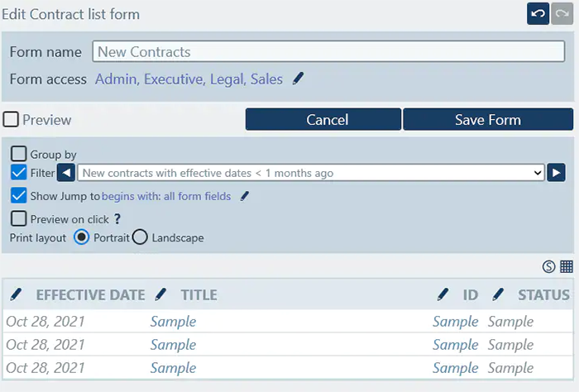Click the undo arrow icon
The height and width of the screenshot is (392, 579).
(538, 14)
